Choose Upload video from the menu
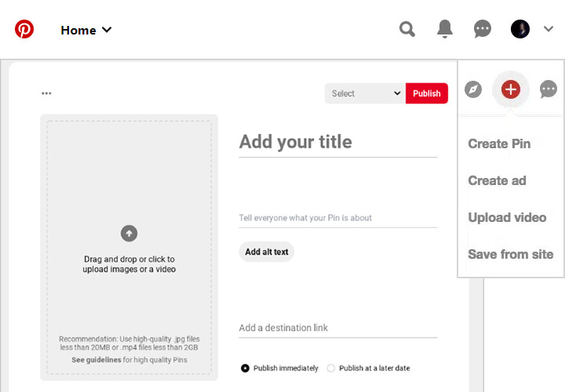Viewport: 565px width, 392px height. [x=507, y=217]
